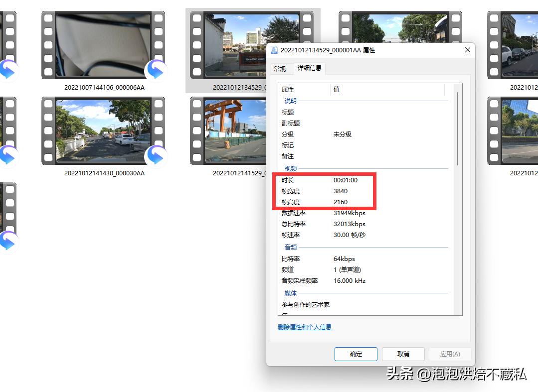
Task: Select the 时长 property row showing 00:01:00
Action: pos(324,180)
